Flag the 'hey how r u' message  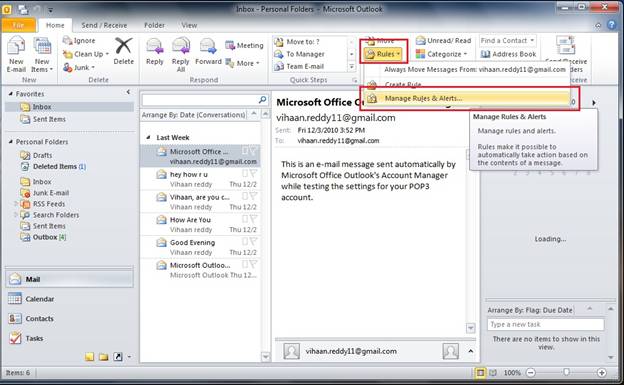[x=253, y=174]
